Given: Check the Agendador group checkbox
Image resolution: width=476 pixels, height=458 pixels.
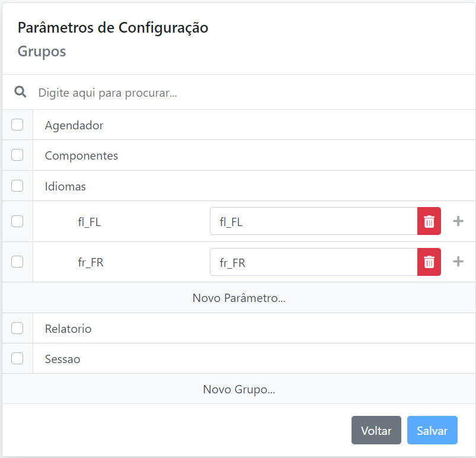Looking at the screenshot, I should coord(17,125).
